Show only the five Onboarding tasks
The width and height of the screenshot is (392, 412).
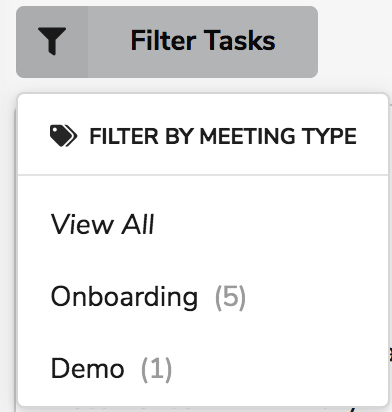point(203,296)
